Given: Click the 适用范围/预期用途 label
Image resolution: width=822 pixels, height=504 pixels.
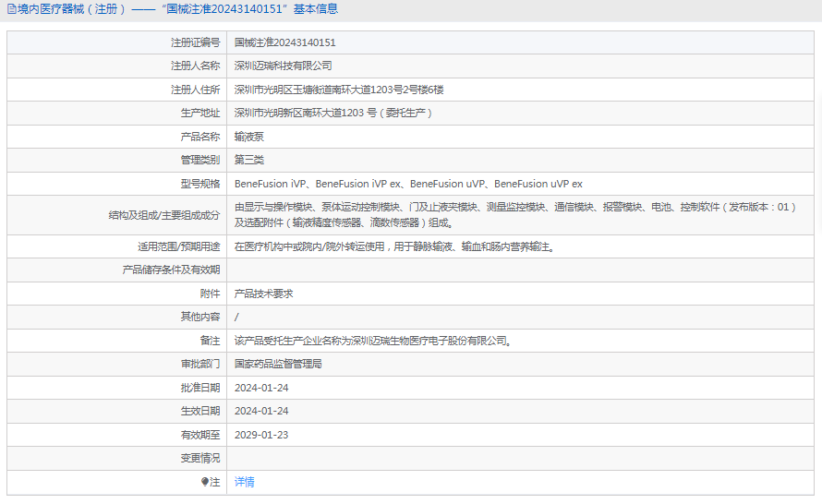Looking at the screenshot, I should click(x=179, y=246).
